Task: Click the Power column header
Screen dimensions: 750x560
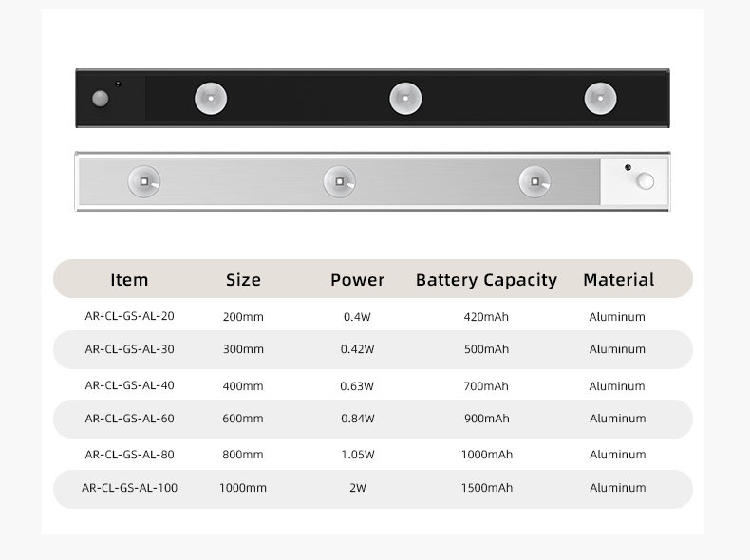Action: (x=357, y=280)
